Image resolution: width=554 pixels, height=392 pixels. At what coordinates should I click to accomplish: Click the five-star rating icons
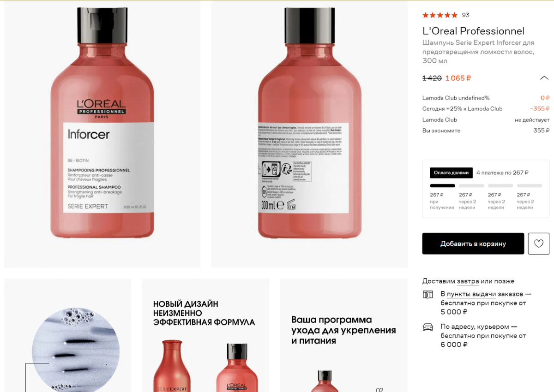(440, 15)
